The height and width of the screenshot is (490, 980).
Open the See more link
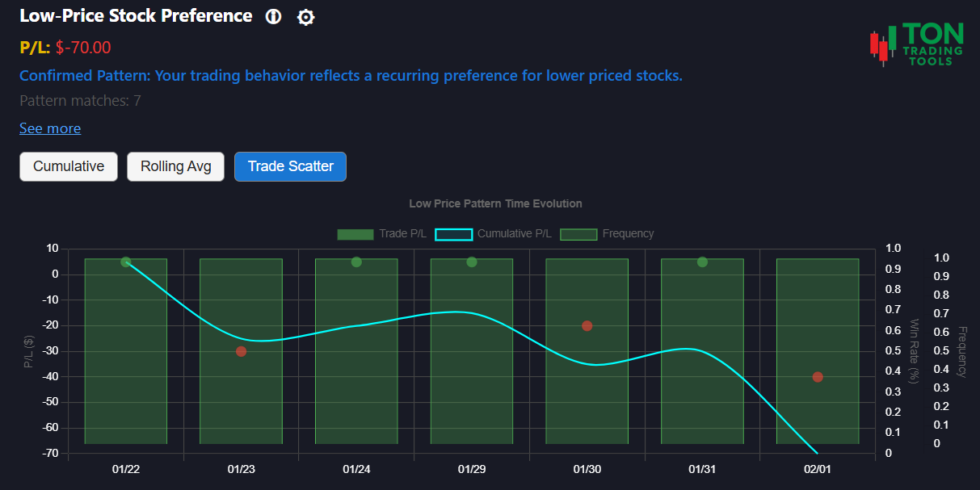[49, 128]
